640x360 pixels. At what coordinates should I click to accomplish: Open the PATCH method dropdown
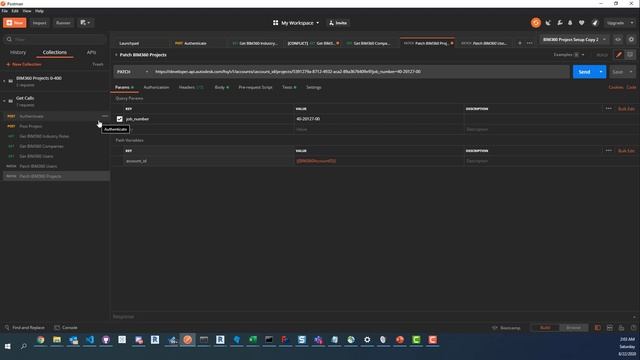click(132, 72)
